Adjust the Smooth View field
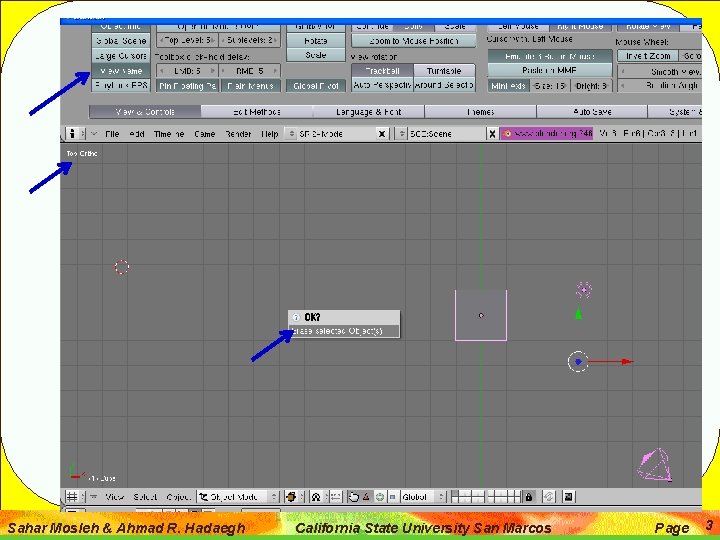Viewport: 720px width, 540px height. click(x=659, y=72)
